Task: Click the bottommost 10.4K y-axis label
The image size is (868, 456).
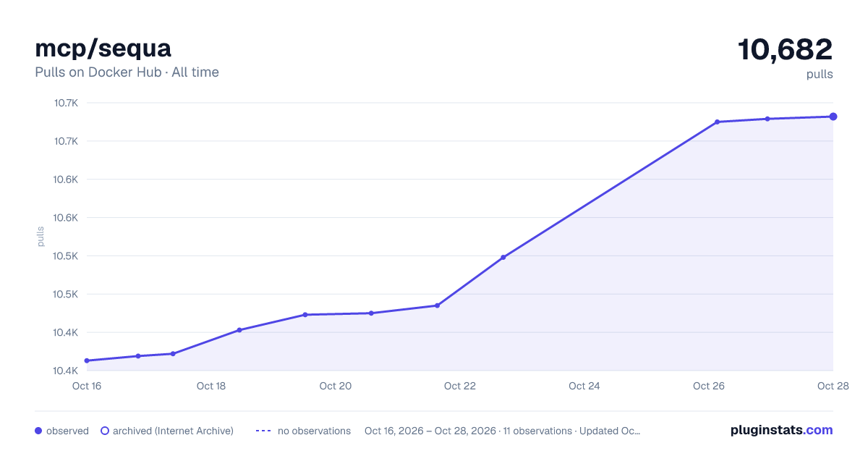Action: [x=66, y=371]
